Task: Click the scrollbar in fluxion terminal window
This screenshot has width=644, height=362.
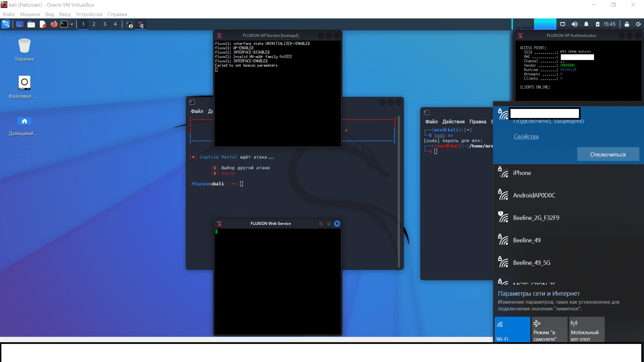Action: pyautogui.click(x=398, y=192)
